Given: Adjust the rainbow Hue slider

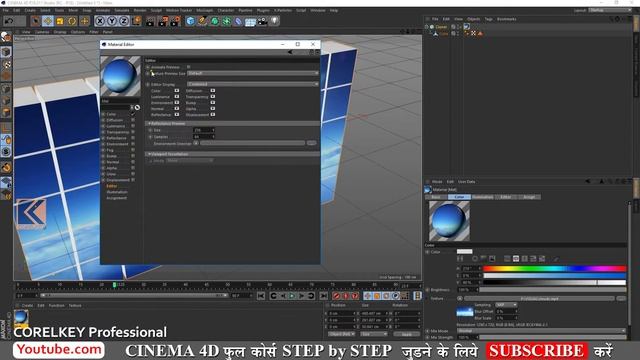Looking at the screenshot, I should [x=554, y=269].
